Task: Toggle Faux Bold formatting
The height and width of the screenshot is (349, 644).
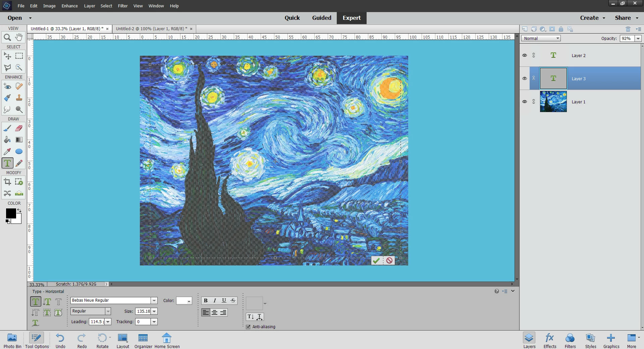Action: pos(206,301)
